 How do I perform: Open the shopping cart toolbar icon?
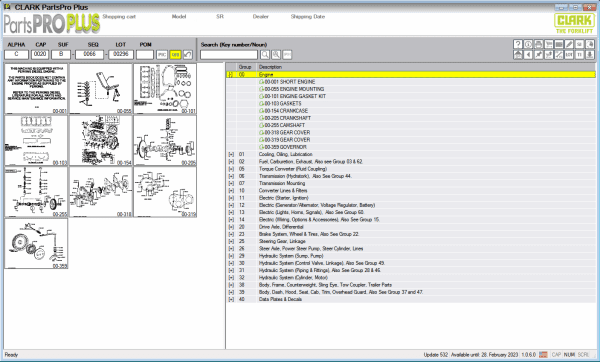[549, 44]
